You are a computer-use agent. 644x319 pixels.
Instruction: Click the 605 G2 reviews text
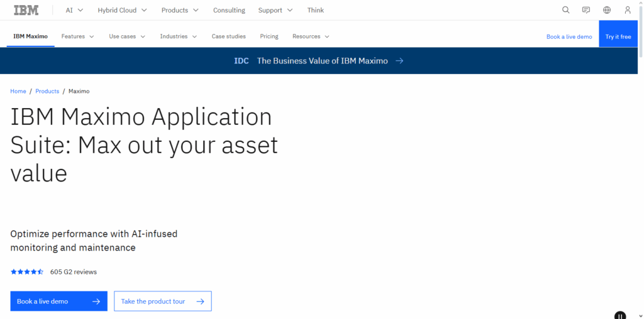click(74, 272)
